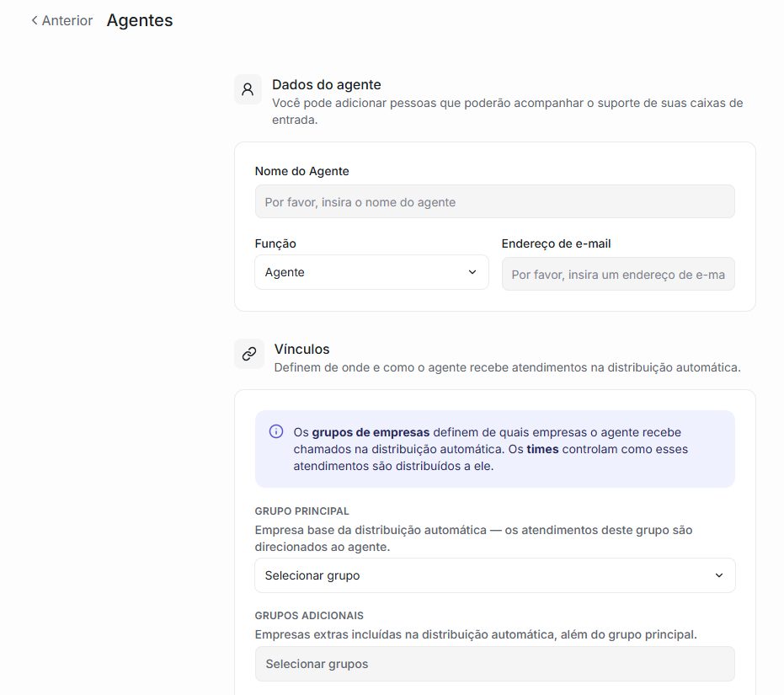The width and height of the screenshot is (784, 695).
Task: Click the GRUPO PRINCIPAL section label
Action: [x=301, y=511]
